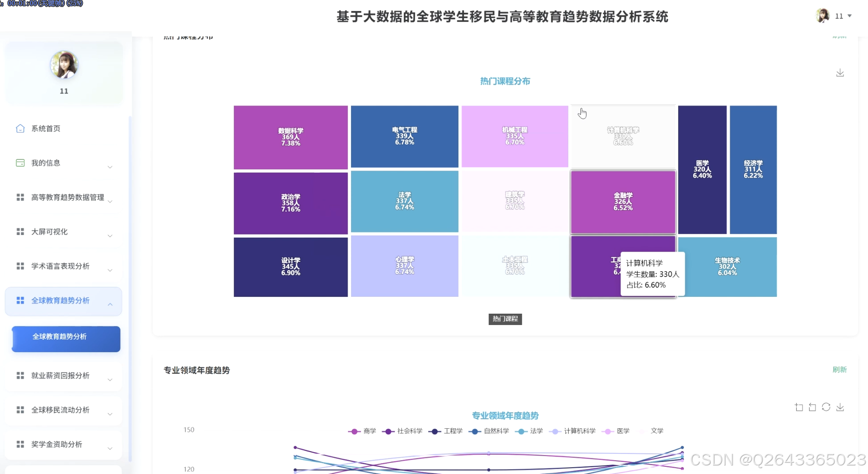Expand the 奖学金资助分析 menu chevron

tap(110, 448)
